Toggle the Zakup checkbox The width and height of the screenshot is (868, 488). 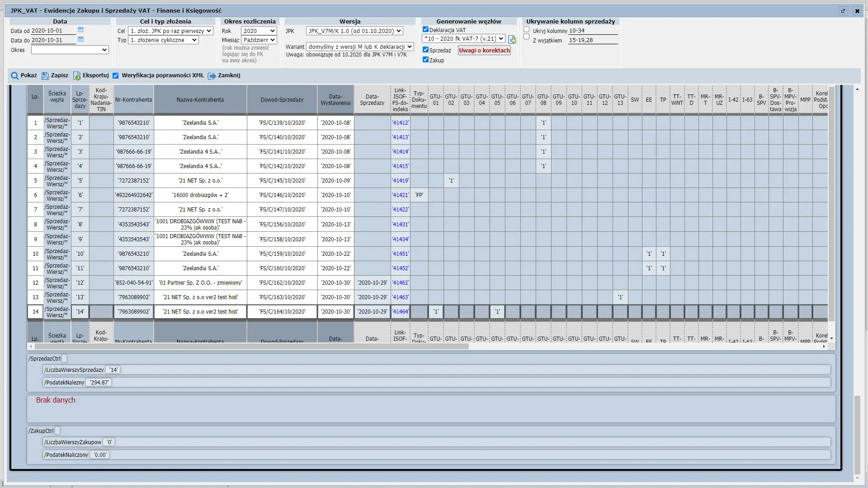click(x=425, y=60)
